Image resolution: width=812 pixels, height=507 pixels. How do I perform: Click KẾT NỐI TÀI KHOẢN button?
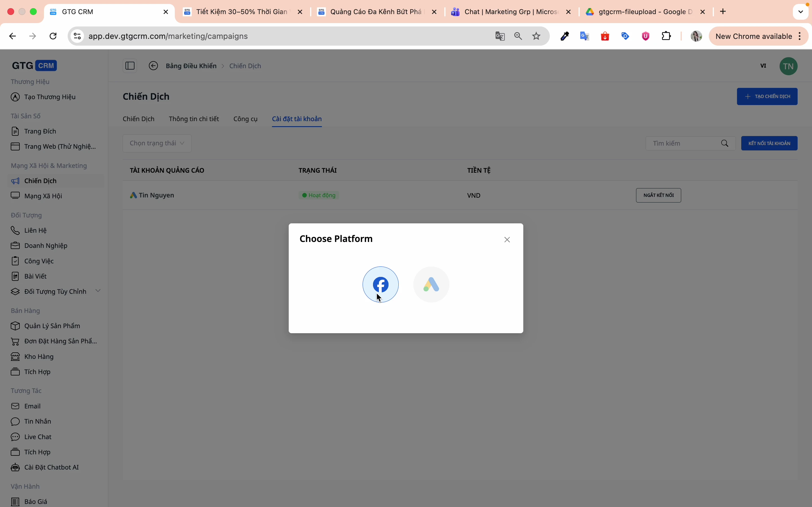[x=769, y=143]
